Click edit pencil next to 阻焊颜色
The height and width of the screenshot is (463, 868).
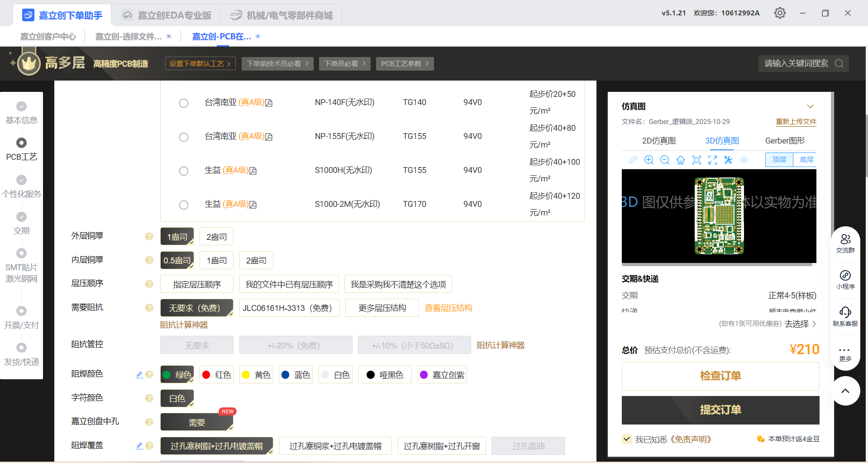pos(139,374)
